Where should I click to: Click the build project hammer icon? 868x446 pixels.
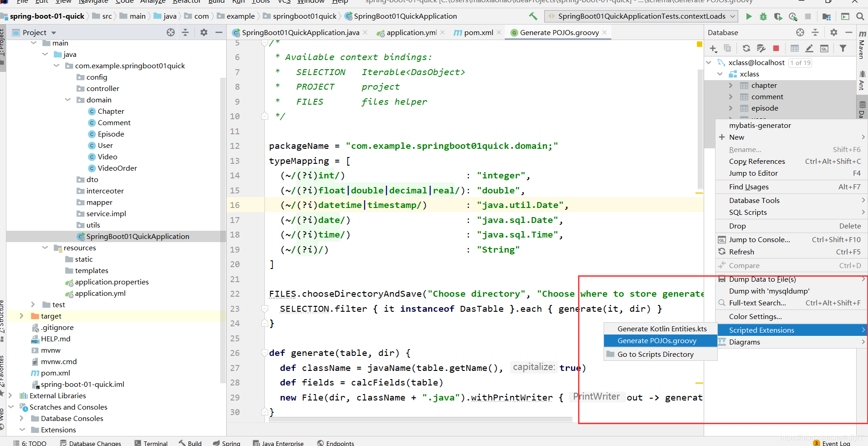click(x=533, y=16)
